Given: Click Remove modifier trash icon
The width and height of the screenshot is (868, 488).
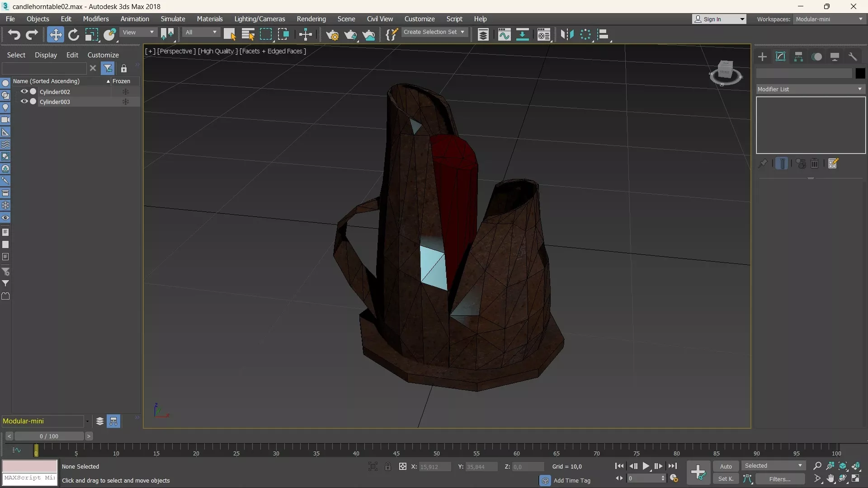Looking at the screenshot, I should [815, 164].
